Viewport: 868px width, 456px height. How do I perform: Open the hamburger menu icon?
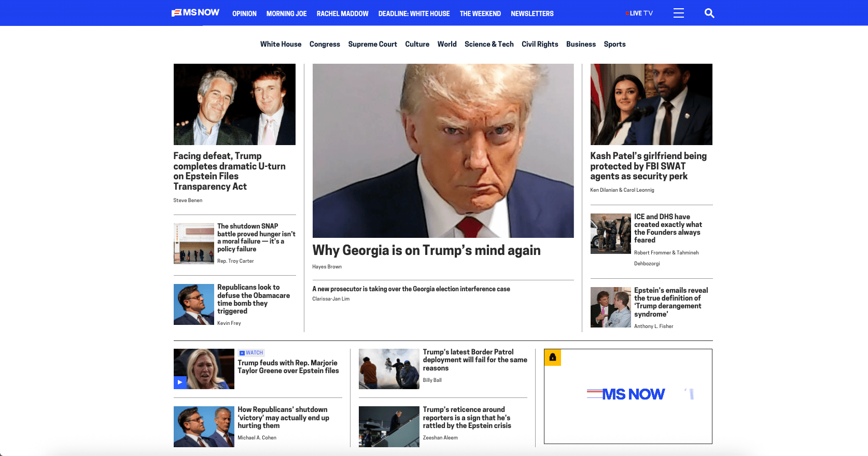678,13
